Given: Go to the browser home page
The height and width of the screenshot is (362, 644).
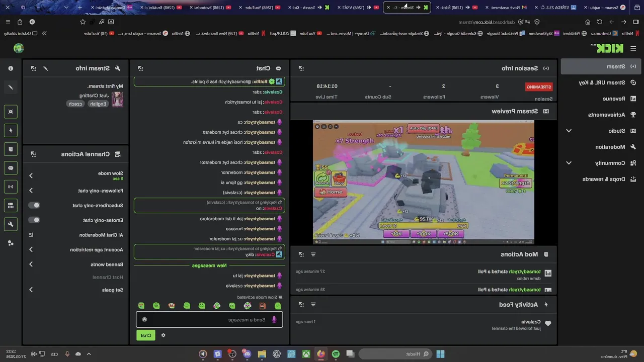Looking at the screenshot, I should 587,22.
